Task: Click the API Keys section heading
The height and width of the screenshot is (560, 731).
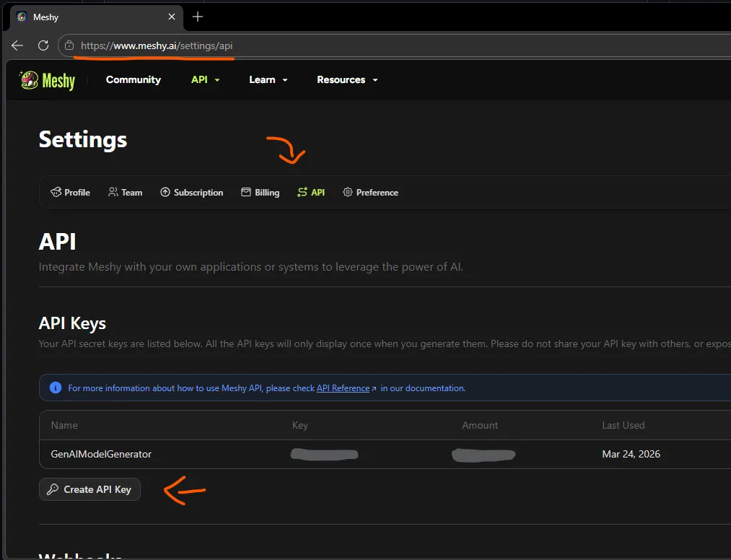Action: [72, 323]
